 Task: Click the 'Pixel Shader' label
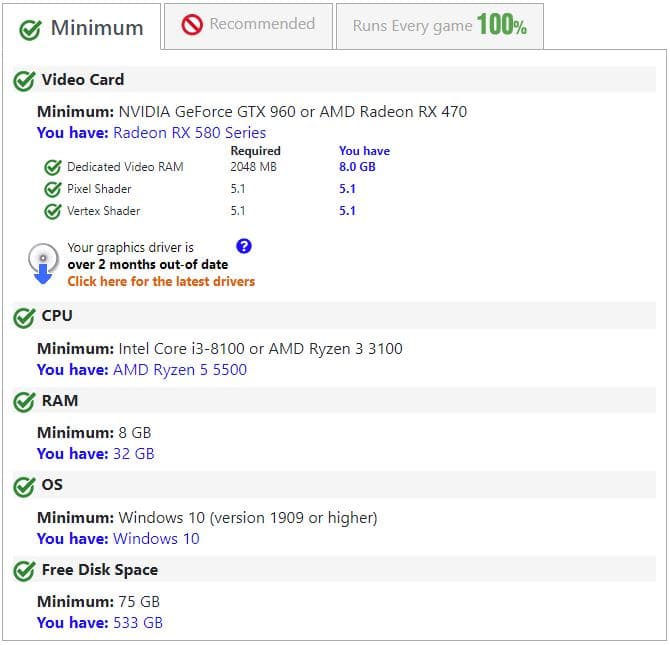[x=99, y=189]
